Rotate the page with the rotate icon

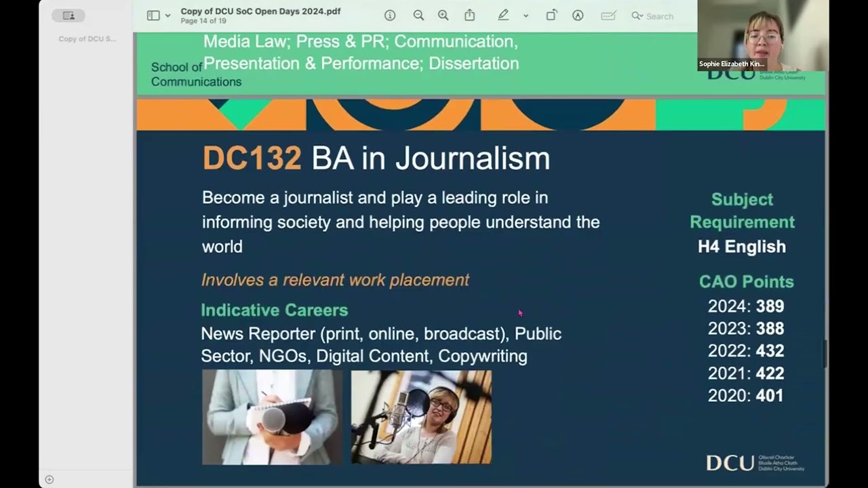coord(551,16)
